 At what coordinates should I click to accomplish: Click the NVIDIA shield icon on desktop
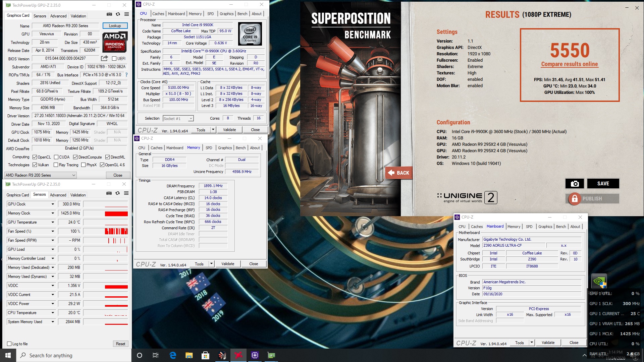click(599, 281)
